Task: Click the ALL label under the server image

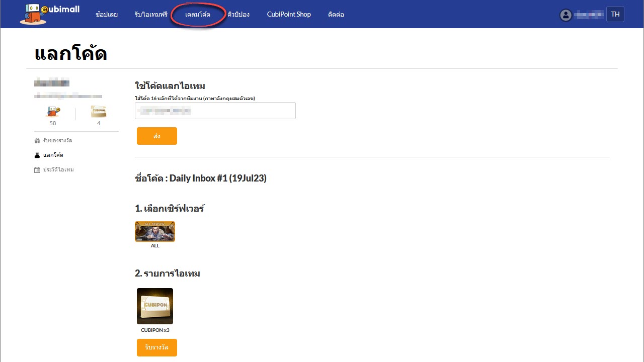Action: (155, 246)
